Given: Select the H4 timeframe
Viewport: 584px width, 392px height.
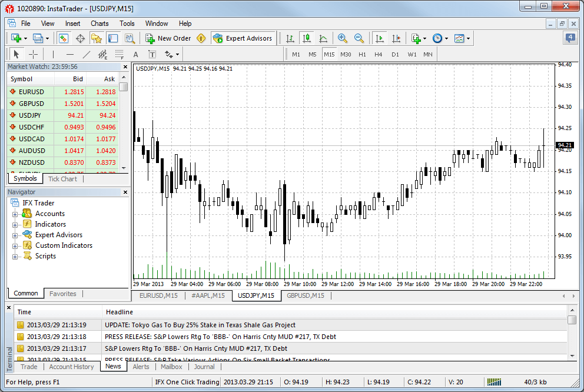Looking at the screenshot, I should point(378,54).
